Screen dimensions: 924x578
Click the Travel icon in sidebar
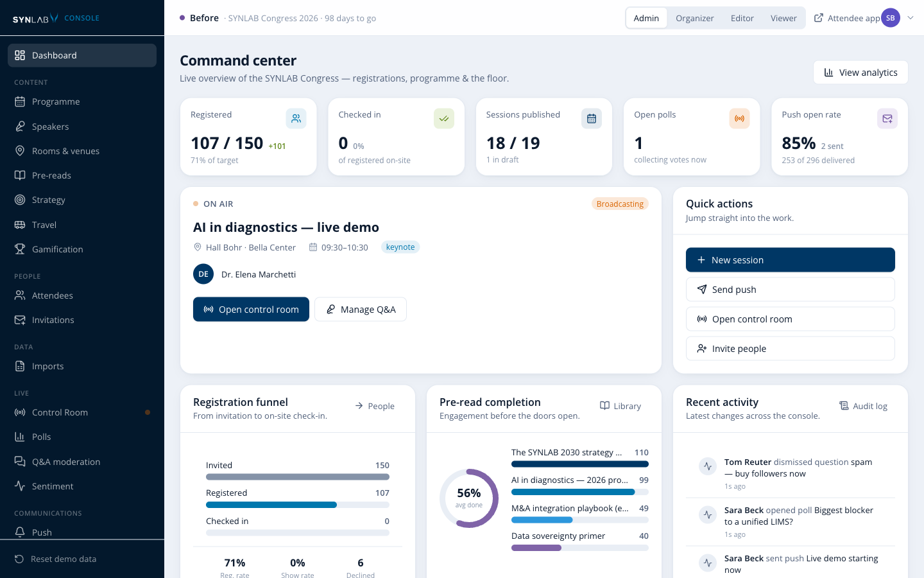pyautogui.click(x=20, y=225)
